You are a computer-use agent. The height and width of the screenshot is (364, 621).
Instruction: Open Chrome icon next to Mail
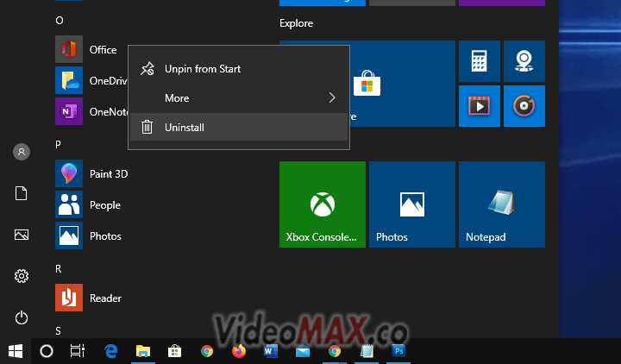(x=335, y=351)
